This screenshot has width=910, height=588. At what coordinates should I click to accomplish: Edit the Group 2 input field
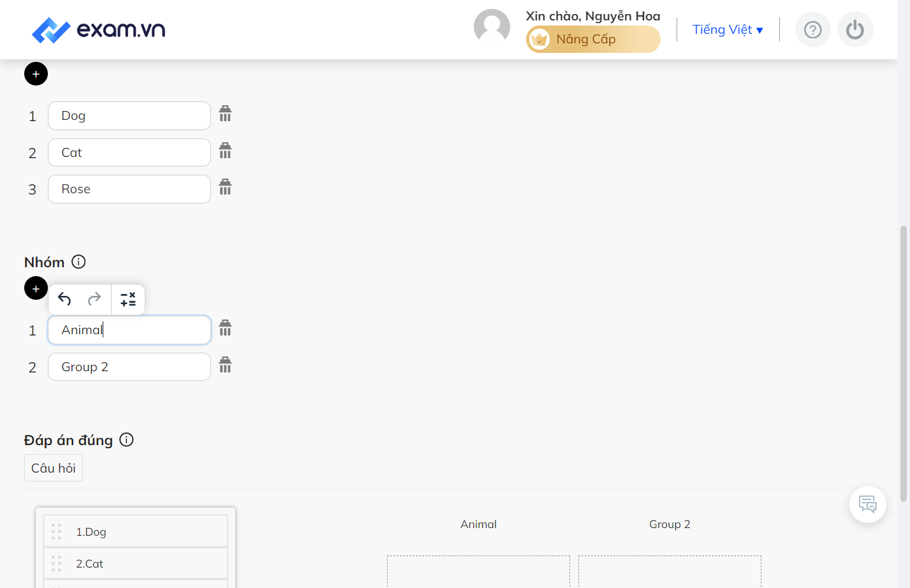[129, 367]
